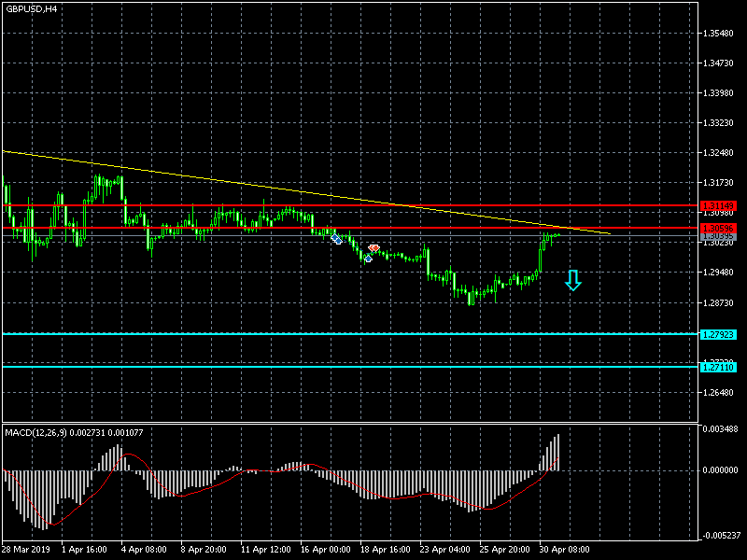The width and height of the screenshot is (747, 560).
Task: Click the GBPUSD,H4 chart title
Action: click(x=31, y=8)
